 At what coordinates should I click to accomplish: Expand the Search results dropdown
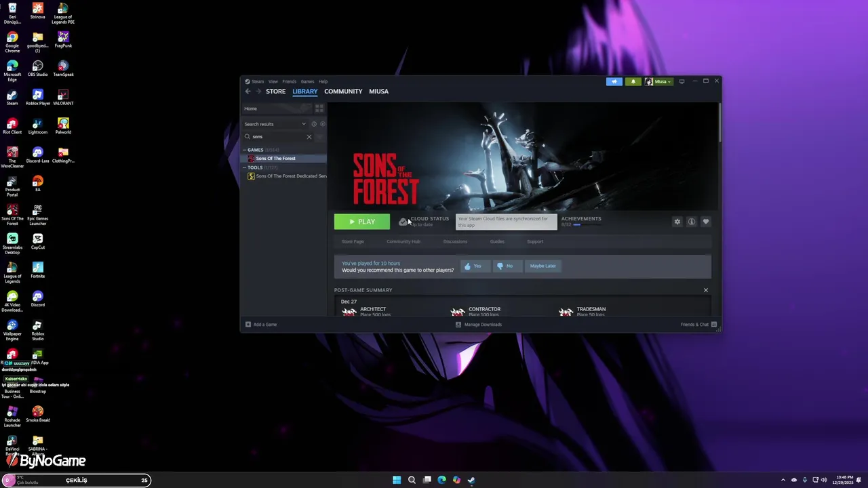point(304,124)
